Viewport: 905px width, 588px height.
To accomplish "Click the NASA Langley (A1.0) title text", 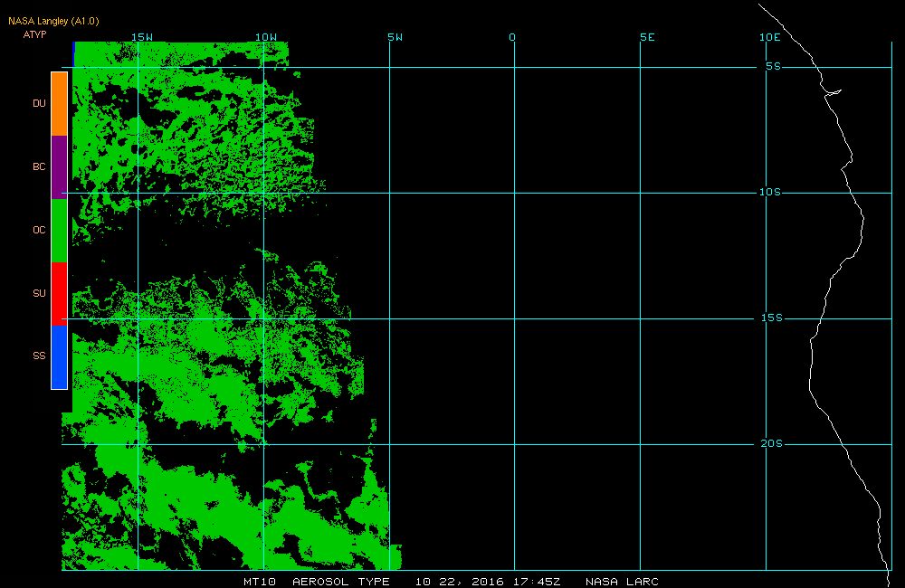I will tap(53, 22).
